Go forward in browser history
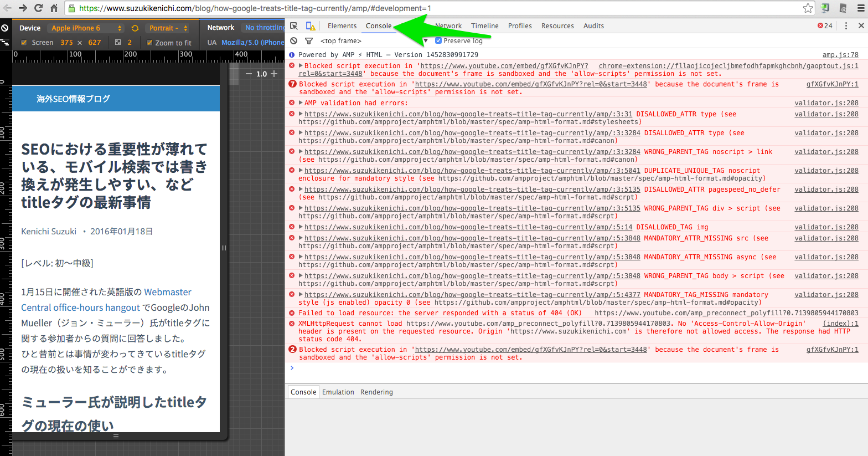868x456 pixels. [x=23, y=8]
